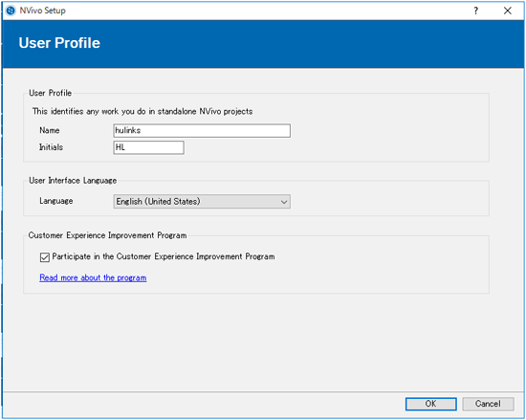Open Read more about the program link
The width and height of the screenshot is (526, 420).
click(x=93, y=277)
